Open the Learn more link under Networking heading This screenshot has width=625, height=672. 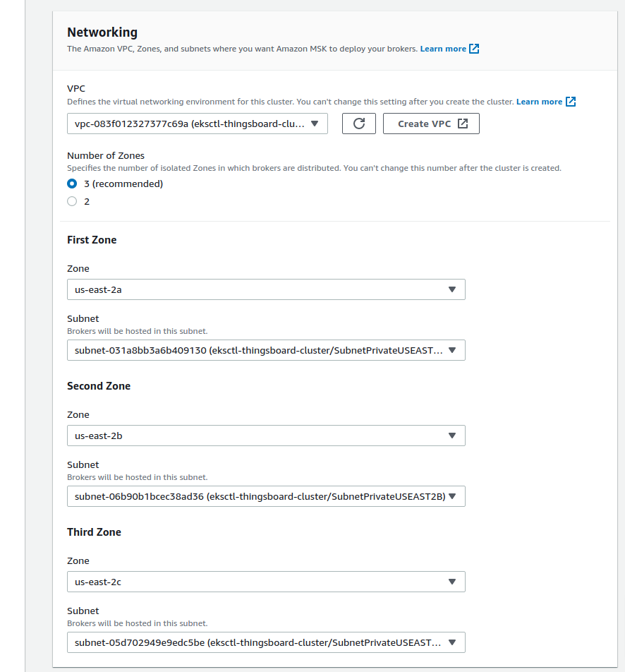[x=443, y=49]
